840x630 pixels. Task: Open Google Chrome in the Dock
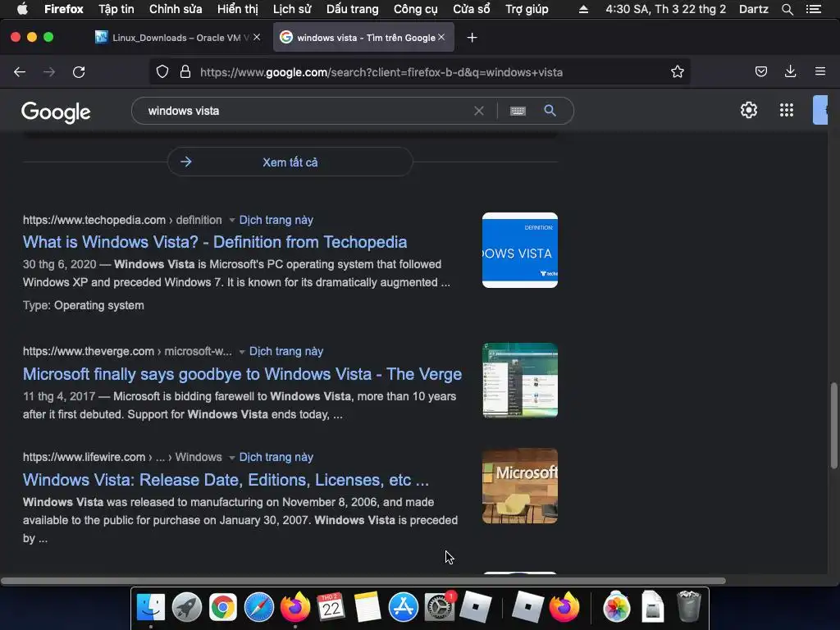(223, 608)
